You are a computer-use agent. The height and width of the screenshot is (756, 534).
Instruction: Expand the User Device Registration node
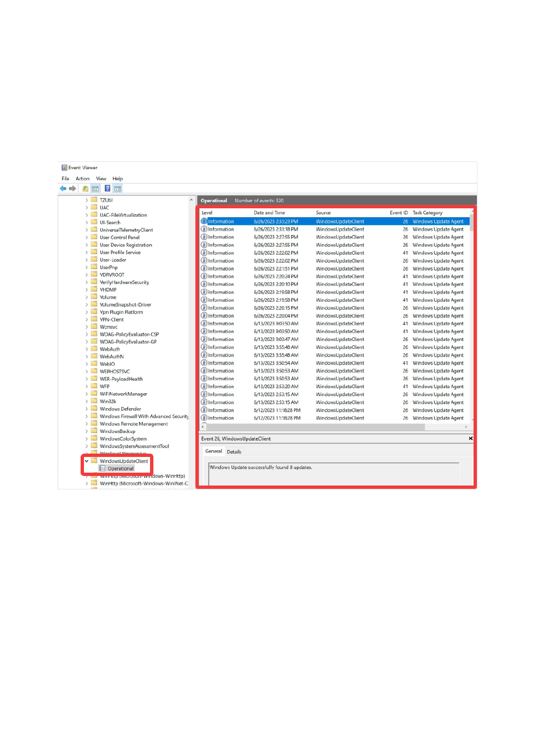[x=87, y=245]
